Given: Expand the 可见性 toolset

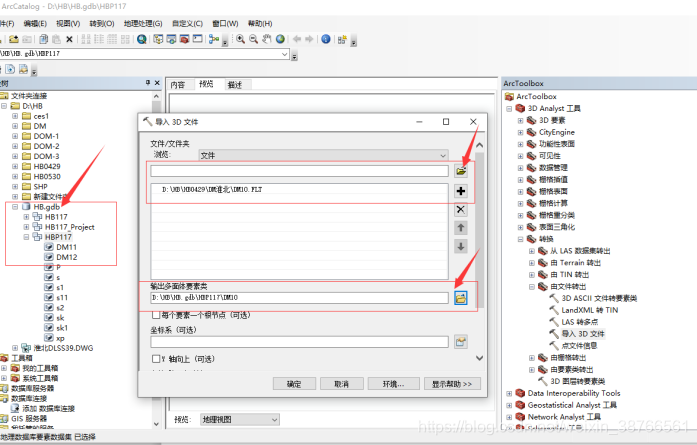Looking at the screenshot, I should tap(520, 156).
